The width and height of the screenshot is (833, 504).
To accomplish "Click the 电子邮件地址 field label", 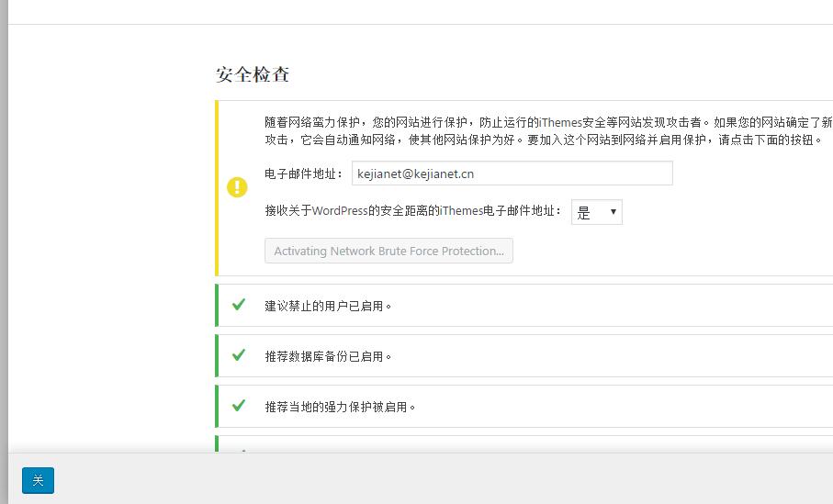I will tap(303, 174).
